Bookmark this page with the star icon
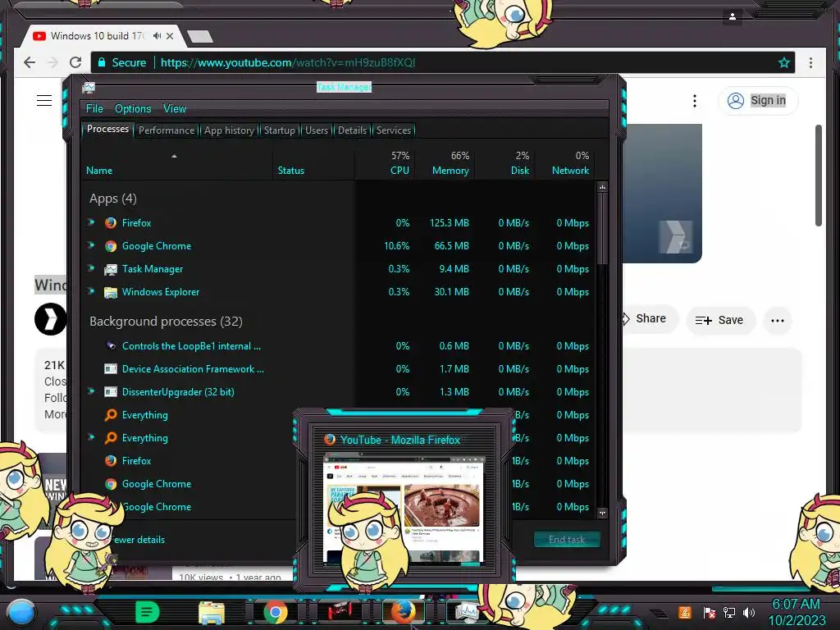 coord(783,62)
